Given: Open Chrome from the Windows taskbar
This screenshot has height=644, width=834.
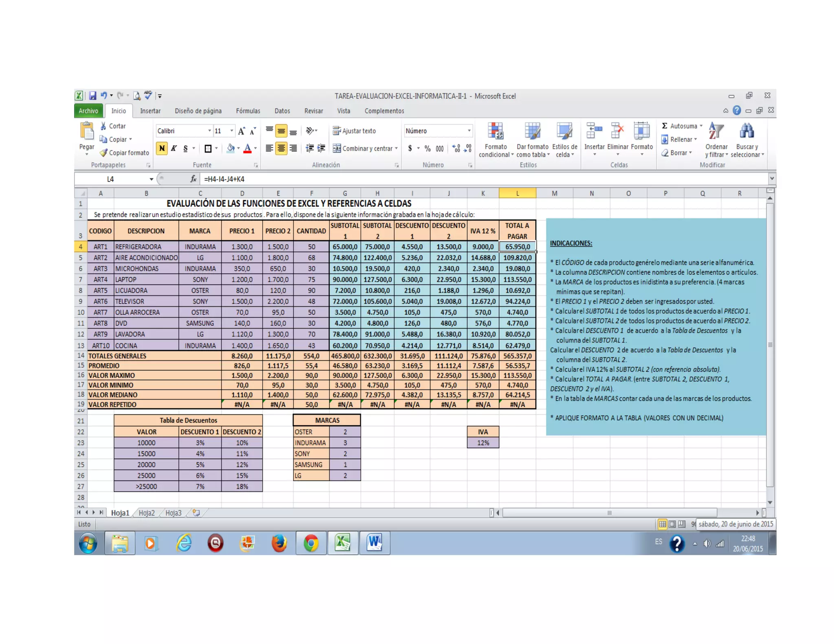Looking at the screenshot, I should pos(311,543).
